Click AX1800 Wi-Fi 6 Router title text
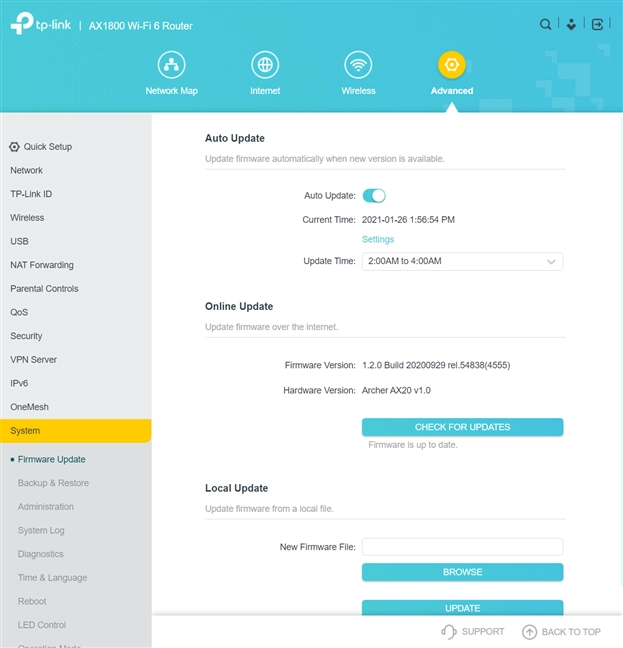Screen dimensions: 623x648 click(140, 26)
